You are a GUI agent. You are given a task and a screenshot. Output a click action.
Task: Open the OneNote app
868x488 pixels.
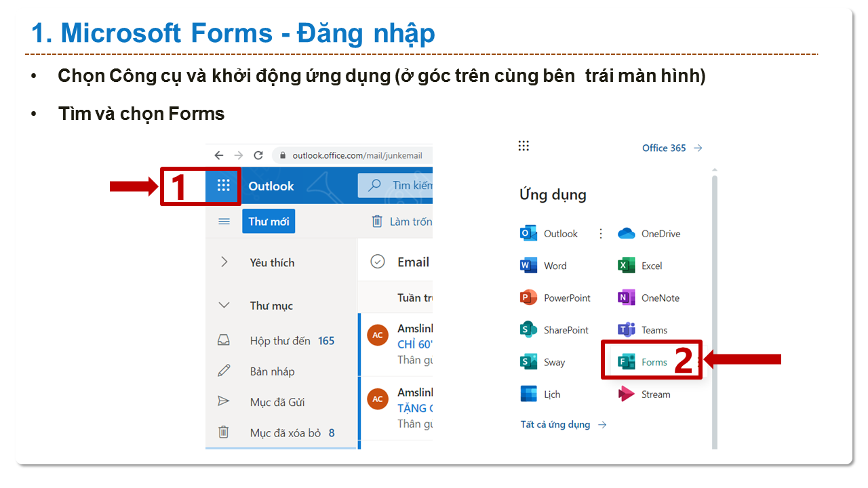648,298
